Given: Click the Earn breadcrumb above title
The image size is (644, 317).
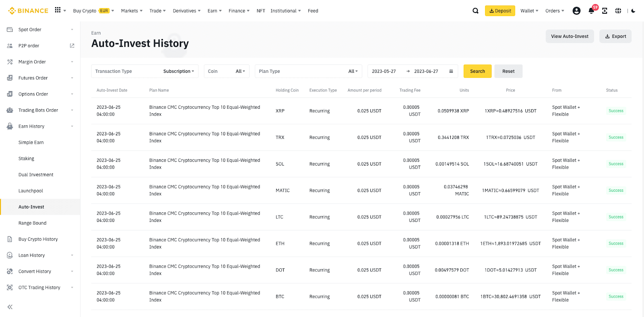Looking at the screenshot, I should point(96,33).
